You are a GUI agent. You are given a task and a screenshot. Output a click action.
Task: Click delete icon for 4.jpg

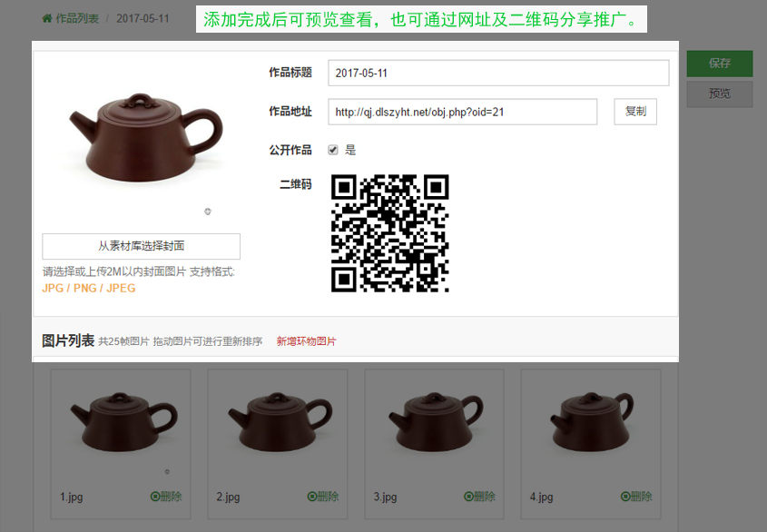626,497
